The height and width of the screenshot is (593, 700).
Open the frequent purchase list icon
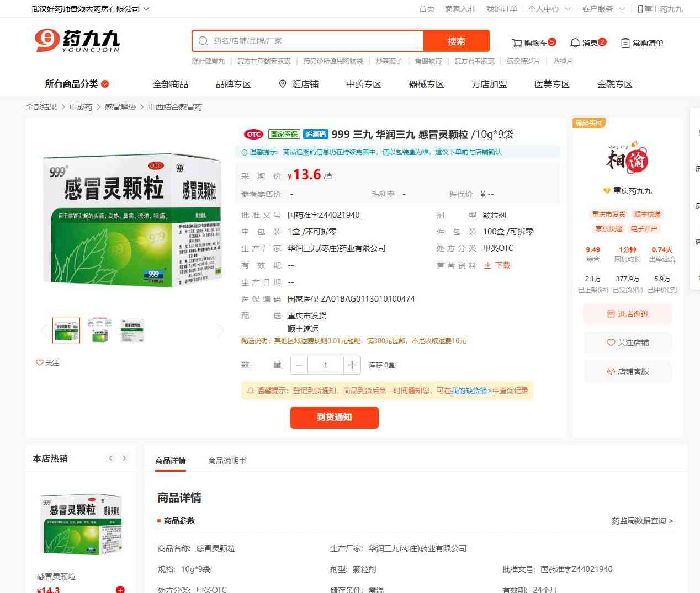(x=625, y=43)
